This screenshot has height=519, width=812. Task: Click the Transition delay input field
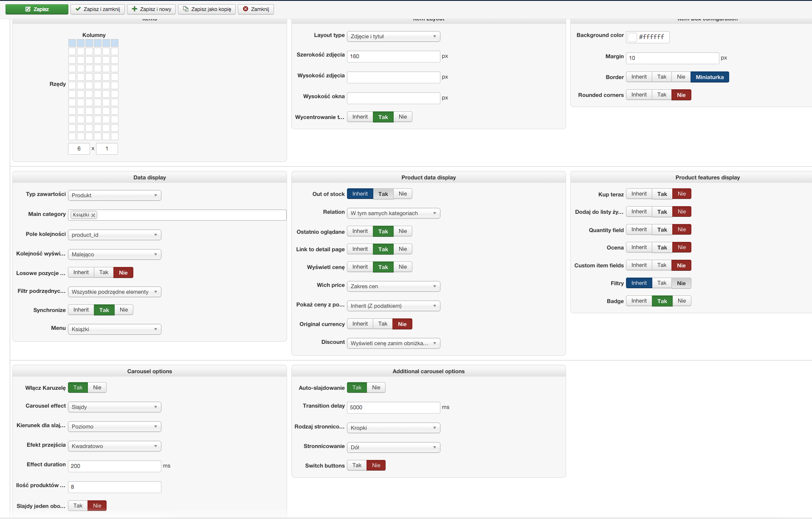(394, 408)
